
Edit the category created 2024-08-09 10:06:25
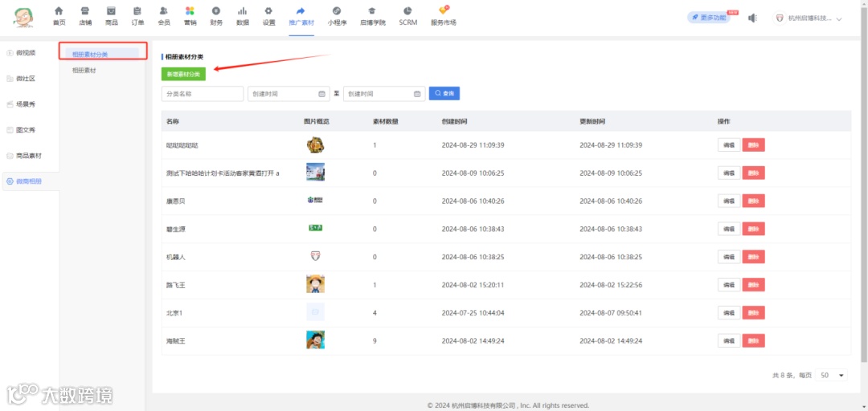(729, 173)
